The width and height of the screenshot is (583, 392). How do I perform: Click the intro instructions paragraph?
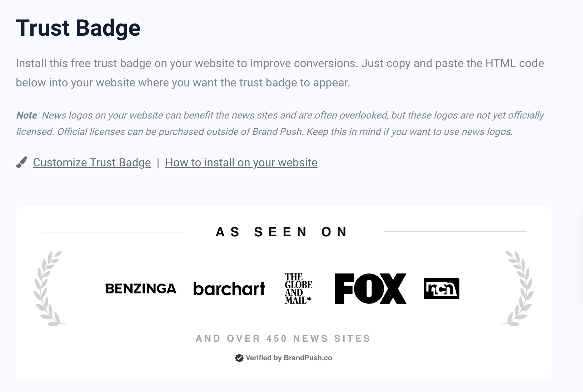click(280, 72)
